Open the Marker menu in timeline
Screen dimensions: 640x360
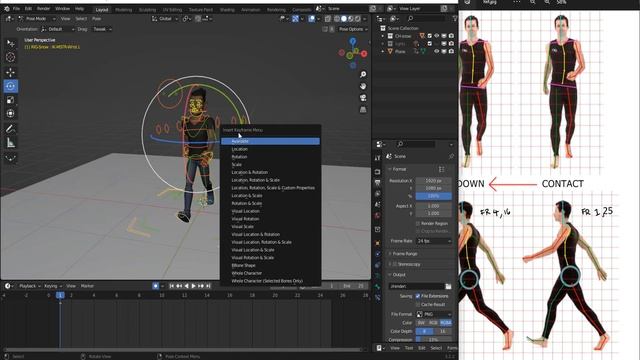click(x=87, y=286)
